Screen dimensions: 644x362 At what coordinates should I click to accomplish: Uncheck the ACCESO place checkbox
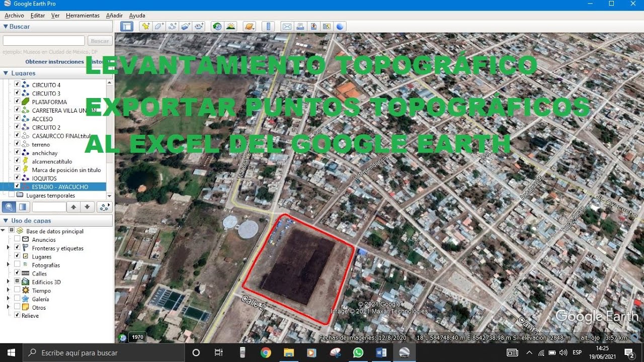click(17, 119)
